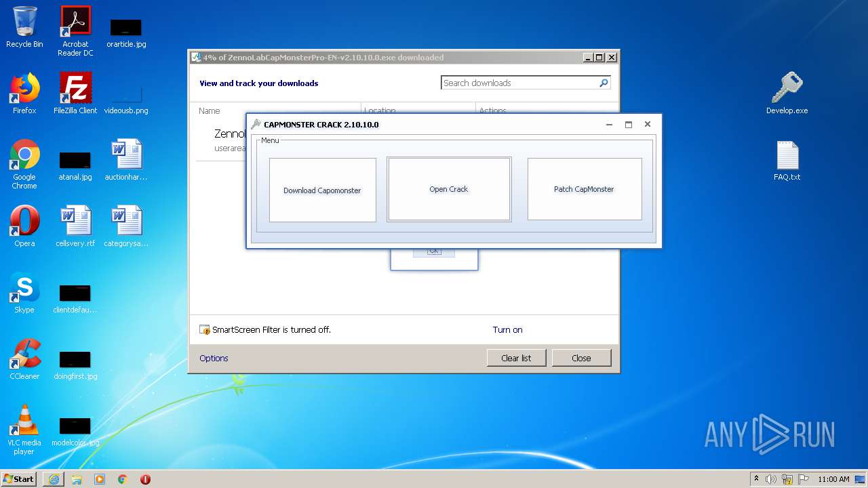Maximize the CAPMONSTER CRACK window
Screen dimensions: 868x488
click(x=629, y=125)
